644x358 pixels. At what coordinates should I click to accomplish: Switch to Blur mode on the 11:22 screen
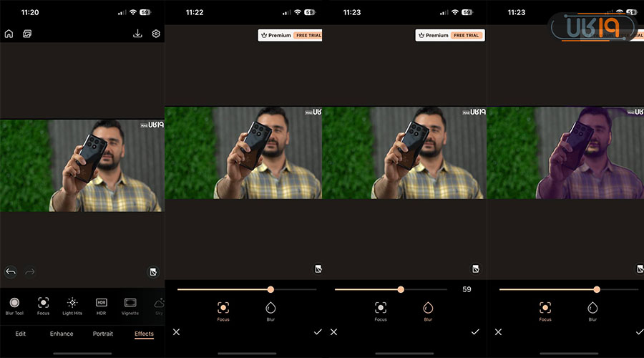tap(270, 308)
